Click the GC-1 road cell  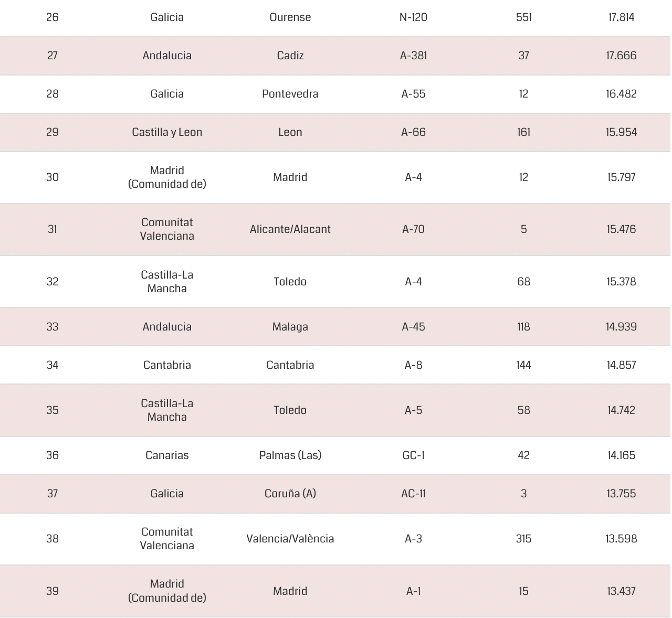413,455
